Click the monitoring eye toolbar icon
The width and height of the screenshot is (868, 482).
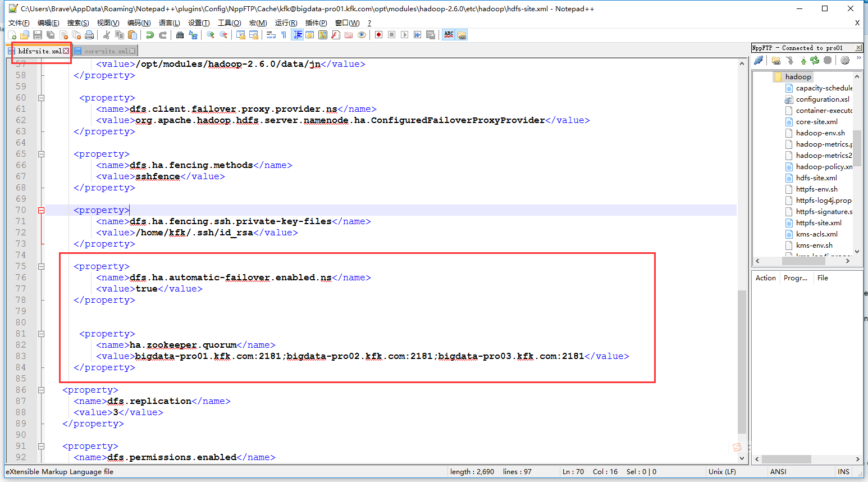pyautogui.click(x=362, y=35)
